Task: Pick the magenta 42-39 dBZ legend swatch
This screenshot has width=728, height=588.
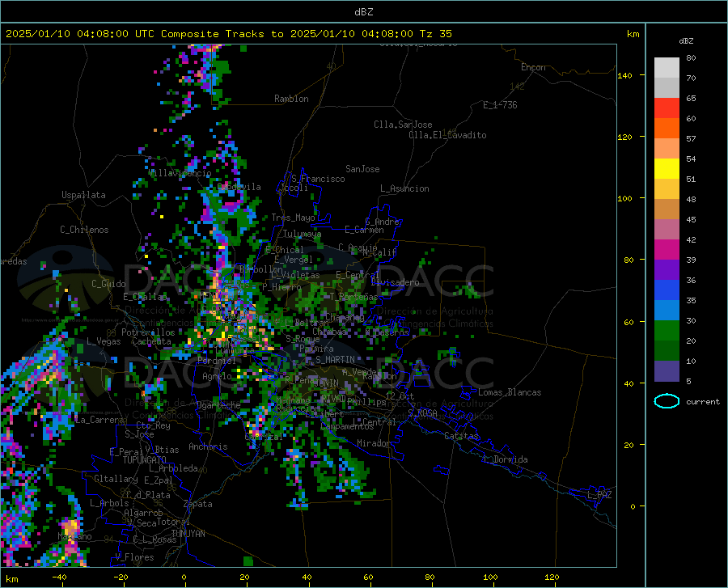Action: [667, 250]
